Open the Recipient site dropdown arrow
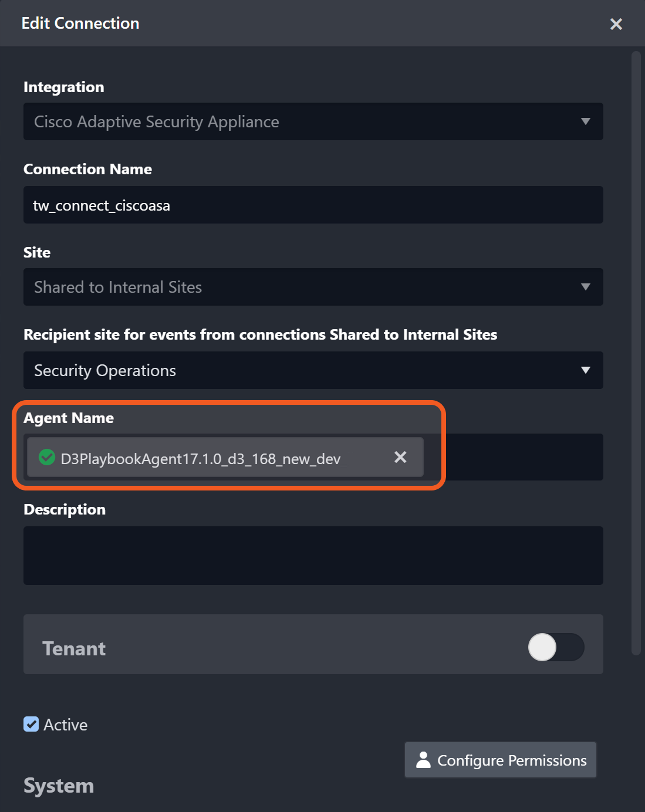 [585, 370]
